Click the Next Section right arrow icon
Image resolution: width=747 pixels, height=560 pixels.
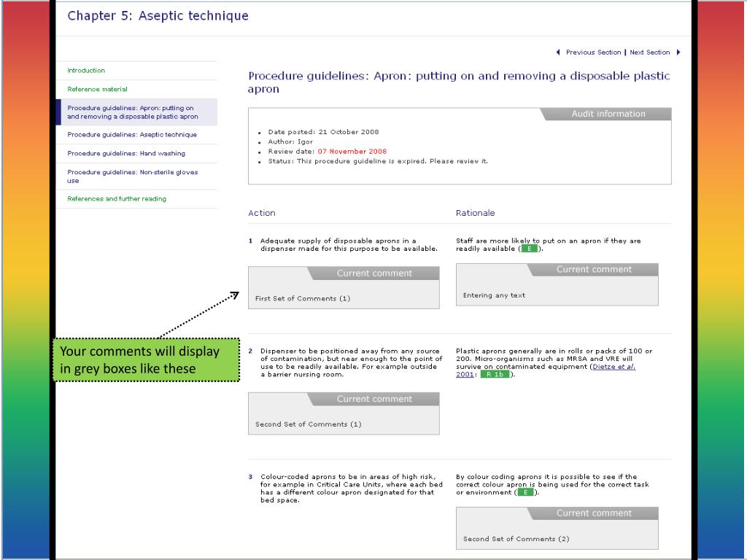coord(678,52)
